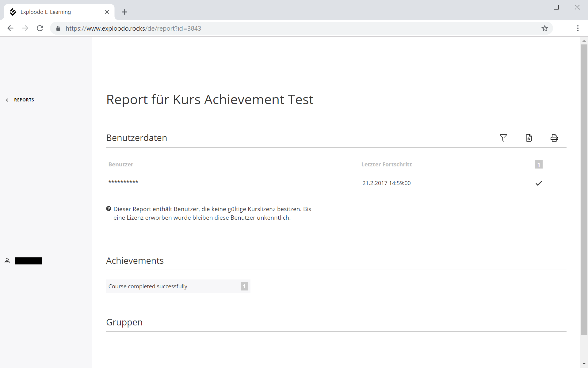
Task: Click the export download file icon
Action: pos(529,138)
